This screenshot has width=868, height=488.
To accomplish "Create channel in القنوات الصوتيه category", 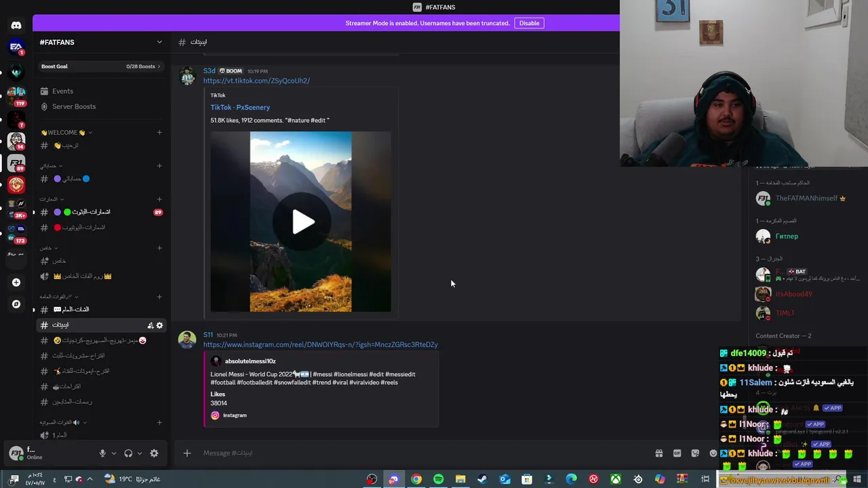I will point(159,422).
